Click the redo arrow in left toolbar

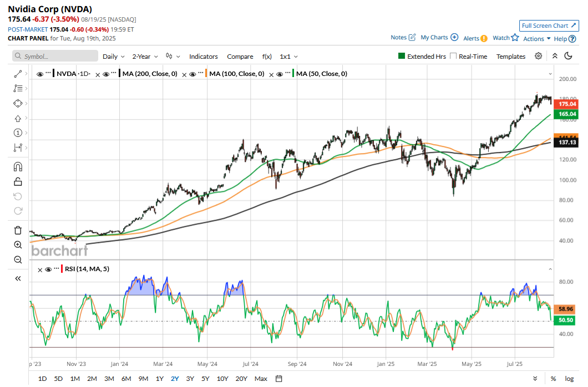pos(18,211)
